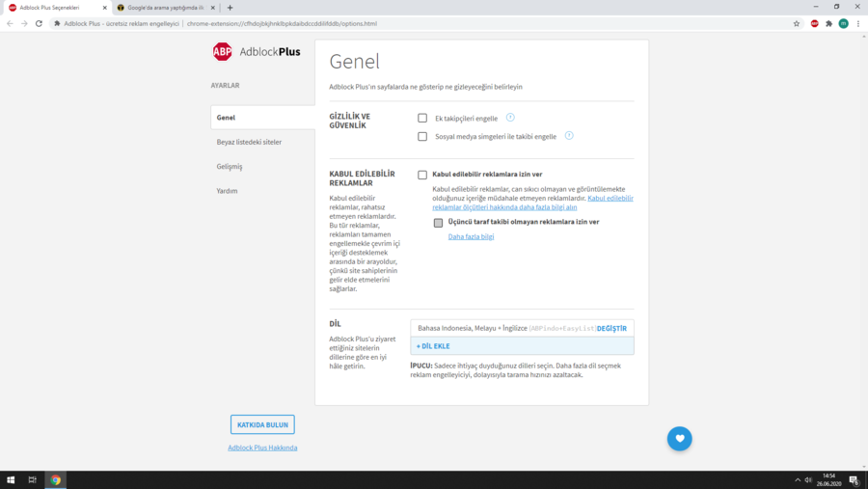Screen dimensions: 868x489
Task: Enable Sosyal medya simgeleri ile takibi engelle
Action: tap(422, 136)
